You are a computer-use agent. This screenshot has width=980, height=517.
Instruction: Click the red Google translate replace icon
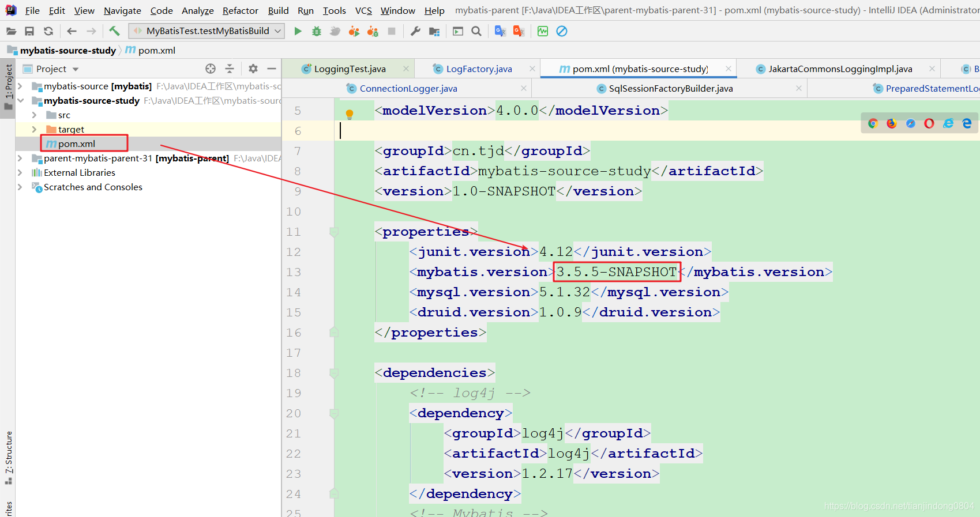[519, 31]
